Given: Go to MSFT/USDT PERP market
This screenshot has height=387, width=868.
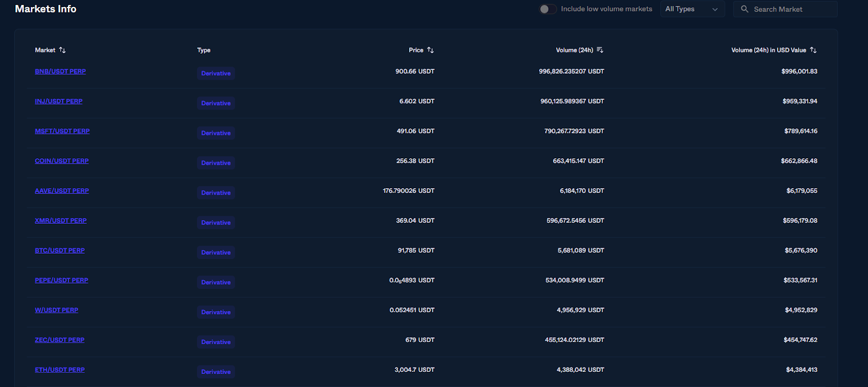Looking at the screenshot, I should (x=62, y=131).
